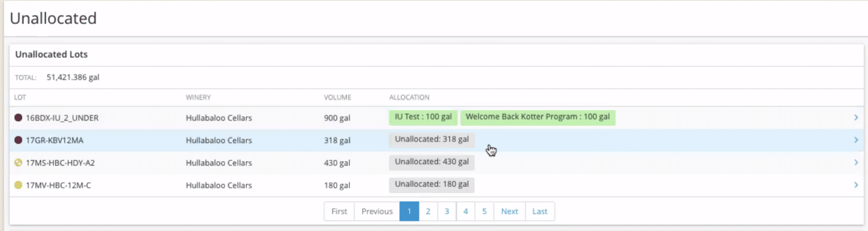Open details chevron for 17MS-HBC-HDY-A2

pyautogui.click(x=856, y=163)
